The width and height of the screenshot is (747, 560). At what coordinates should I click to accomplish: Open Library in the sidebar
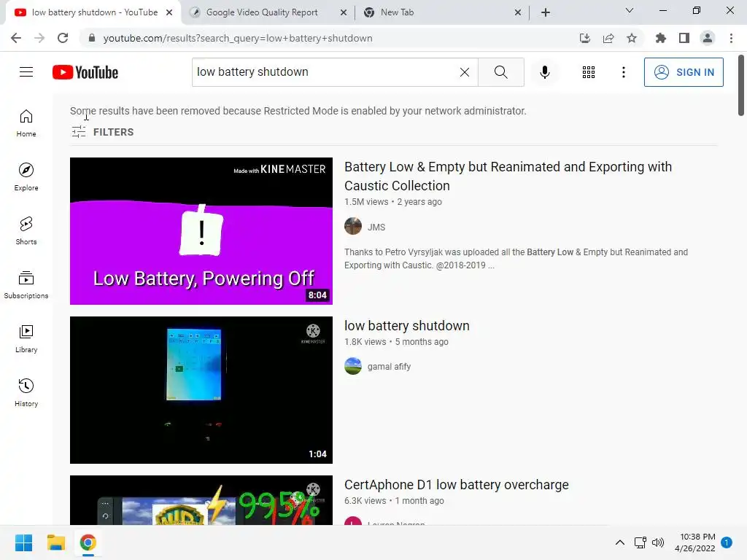[x=26, y=338]
